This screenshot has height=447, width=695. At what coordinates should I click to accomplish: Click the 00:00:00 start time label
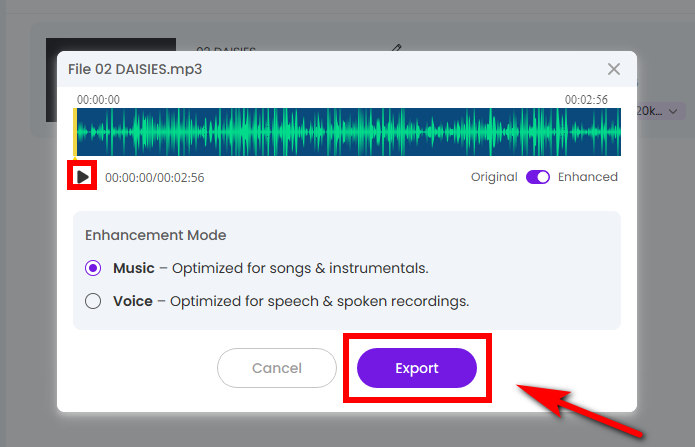coord(98,100)
